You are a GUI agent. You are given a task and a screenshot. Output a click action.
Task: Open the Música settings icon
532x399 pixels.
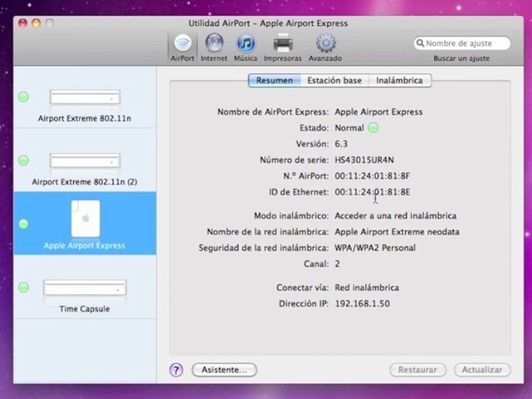coord(245,48)
